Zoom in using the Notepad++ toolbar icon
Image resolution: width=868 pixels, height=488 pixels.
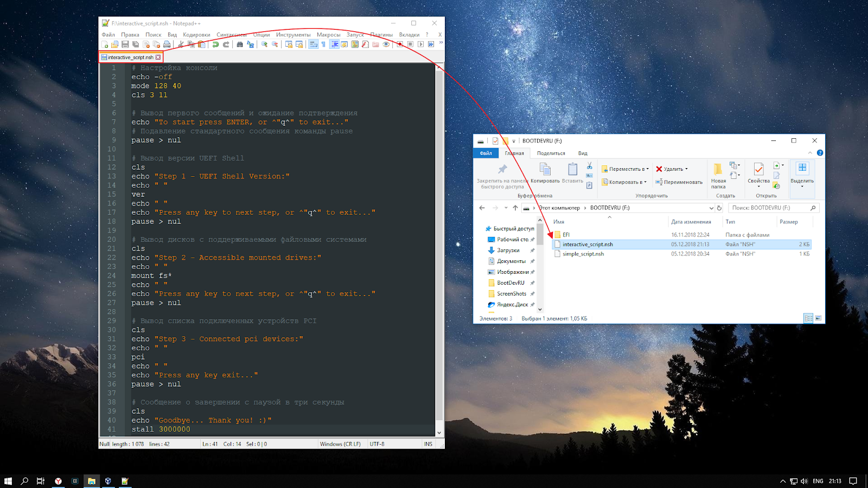264,44
